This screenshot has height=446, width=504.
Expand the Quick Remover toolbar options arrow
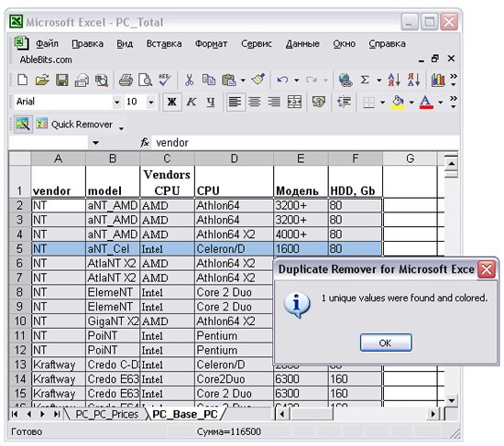click(x=122, y=128)
